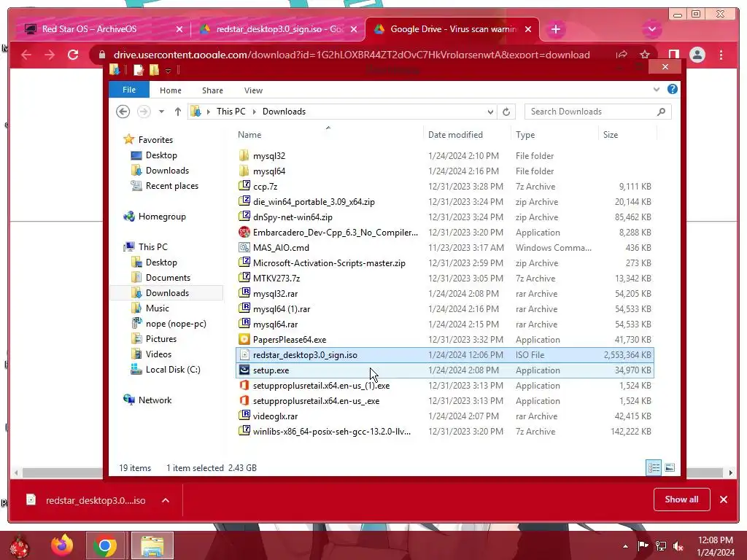Open Music folder in sidebar
This screenshot has height=560, width=747.
click(158, 308)
